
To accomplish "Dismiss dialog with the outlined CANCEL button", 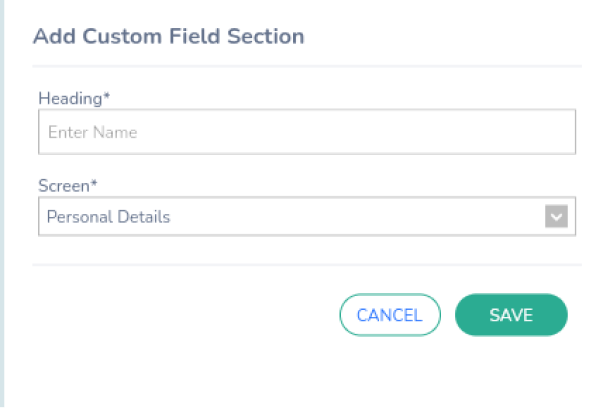I will (390, 315).
